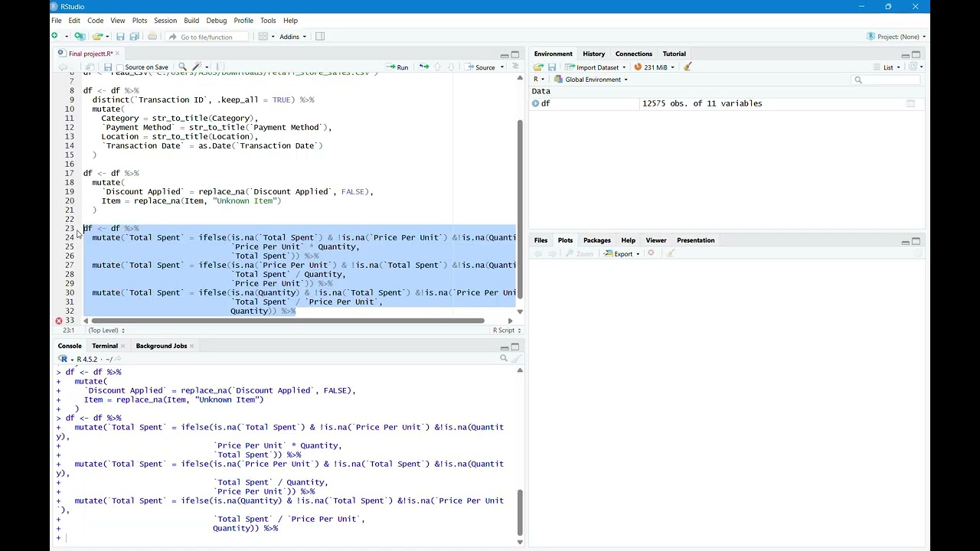This screenshot has width=980, height=551.
Task: Open the R language dropdown in Environment
Action: click(539, 80)
